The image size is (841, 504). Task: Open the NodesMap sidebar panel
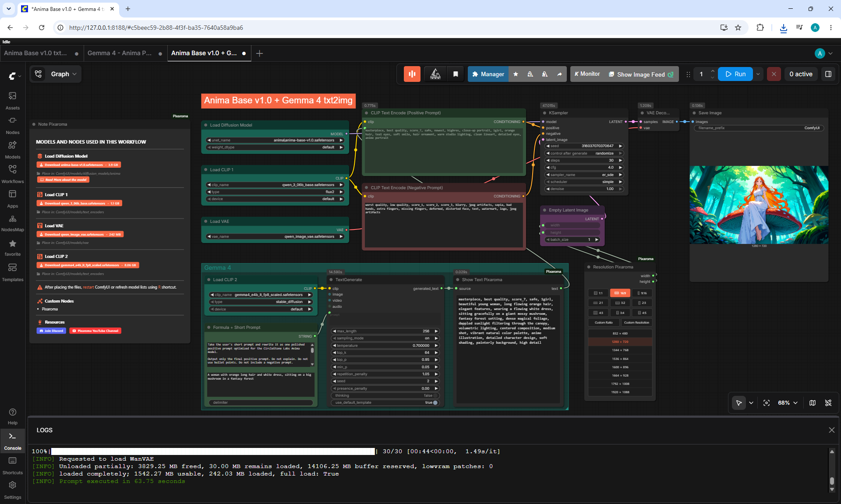click(x=12, y=223)
